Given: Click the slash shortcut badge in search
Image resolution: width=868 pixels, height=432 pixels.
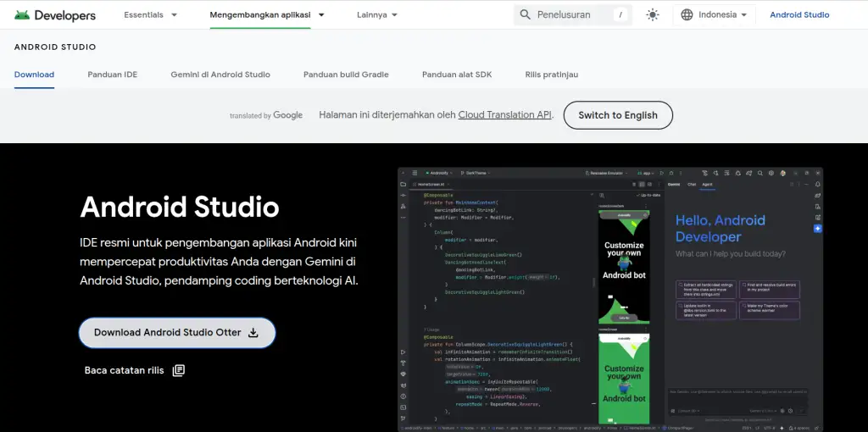Looking at the screenshot, I should tap(620, 15).
